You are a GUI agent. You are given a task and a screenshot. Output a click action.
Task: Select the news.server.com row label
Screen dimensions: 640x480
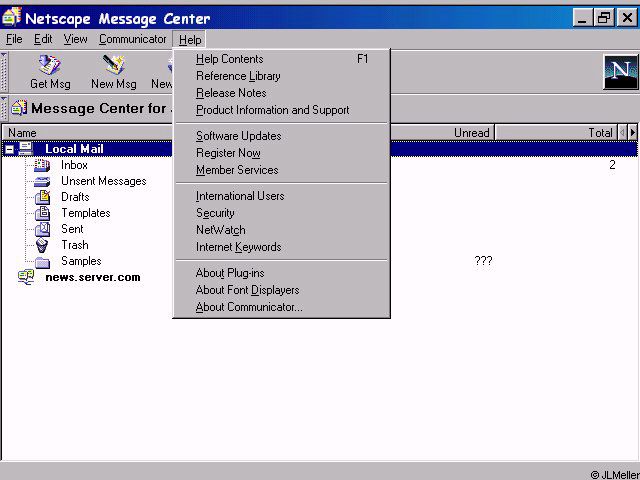pyautogui.click(x=93, y=277)
